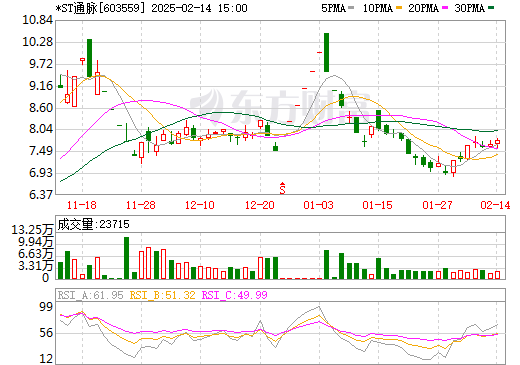Click the RSI_C:49.99 indicator label

tap(235, 295)
